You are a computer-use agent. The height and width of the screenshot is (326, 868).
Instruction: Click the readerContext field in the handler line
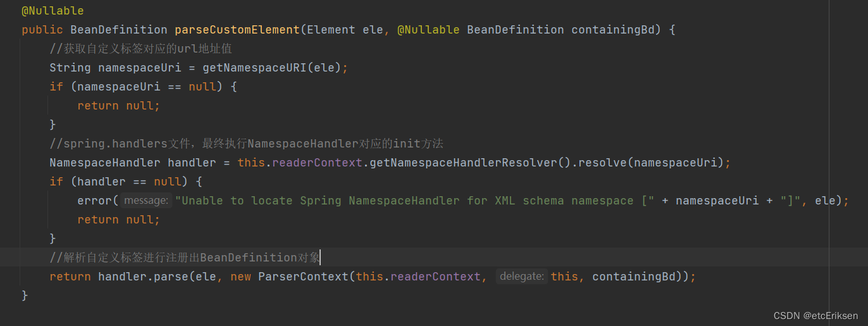(x=318, y=163)
